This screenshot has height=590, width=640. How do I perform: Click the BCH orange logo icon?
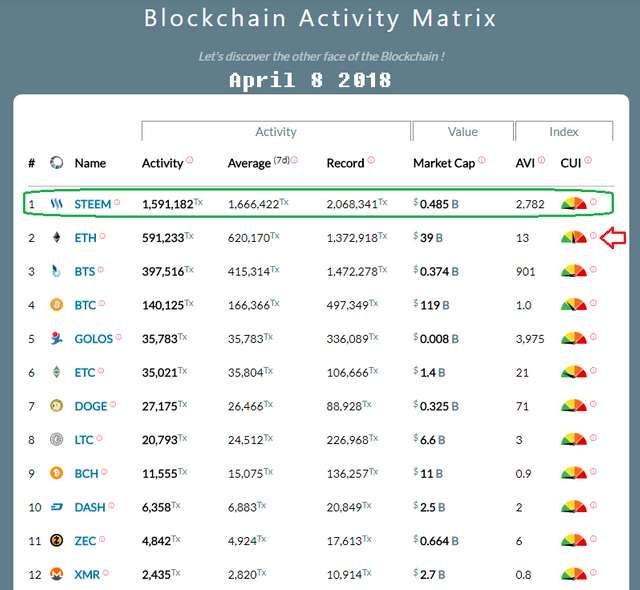tap(56, 473)
